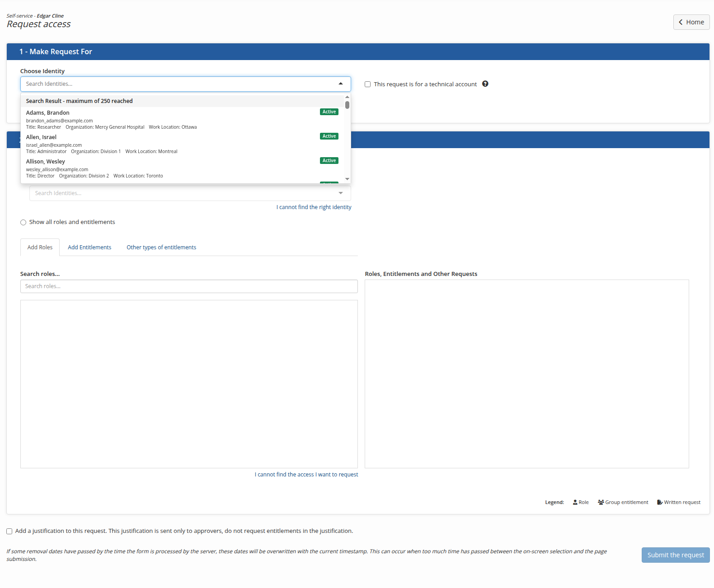Click I cannot find the access link
Image resolution: width=714 pixels, height=588 pixels.
click(x=306, y=474)
